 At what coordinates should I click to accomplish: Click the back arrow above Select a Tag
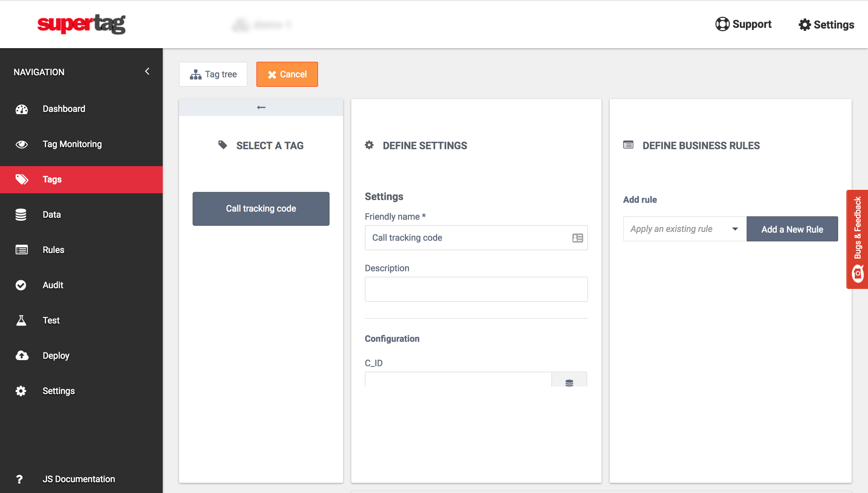(261, 107)
